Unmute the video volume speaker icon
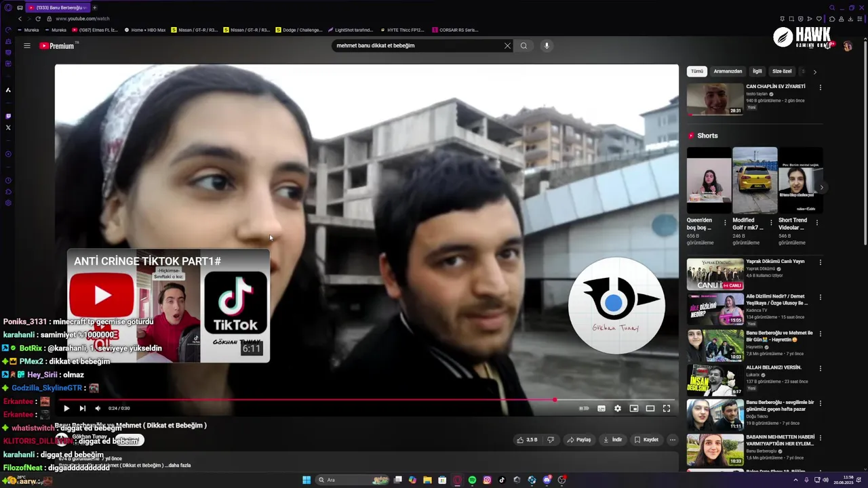 tap(98, 408)
